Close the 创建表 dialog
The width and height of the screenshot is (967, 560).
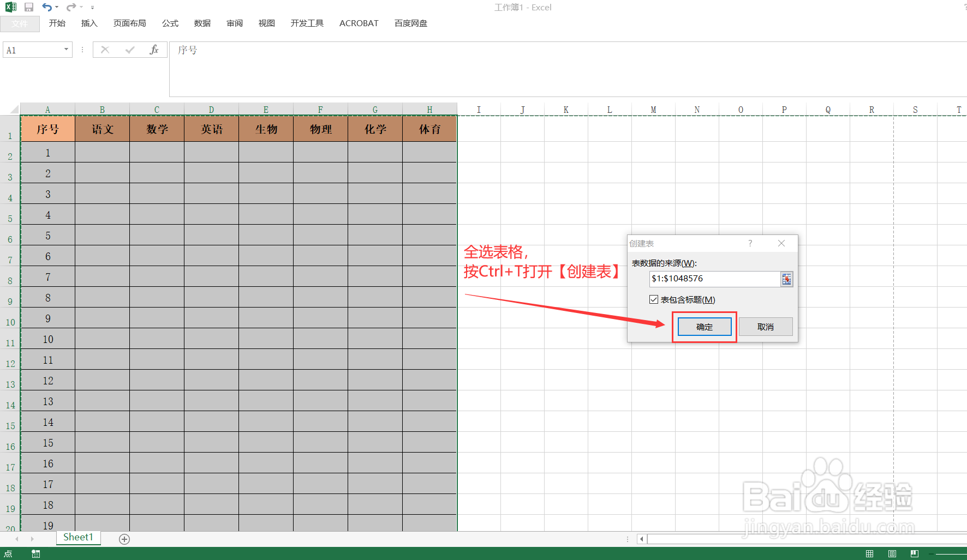click(x=781, y=243)
